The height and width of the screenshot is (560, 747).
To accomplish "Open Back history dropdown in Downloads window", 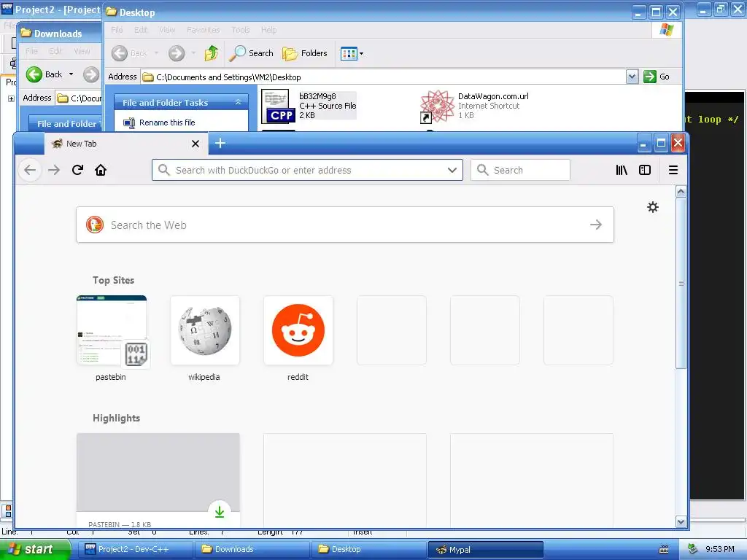I will 71,74.
